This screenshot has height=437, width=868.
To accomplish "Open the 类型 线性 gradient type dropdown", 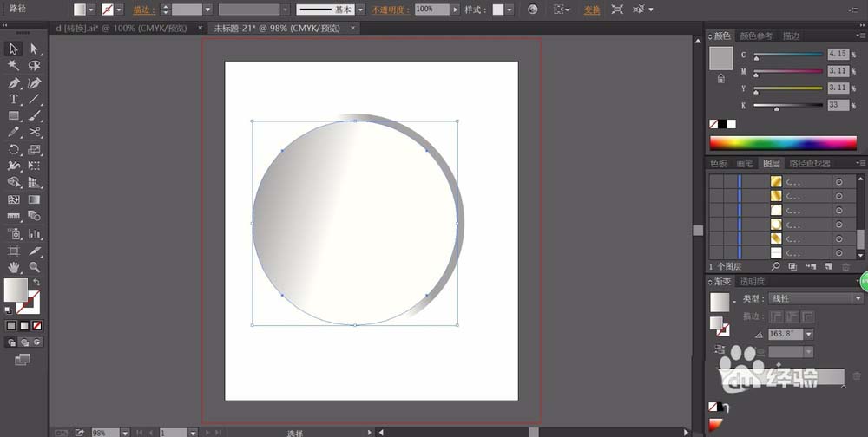I will tap(815, 299).
